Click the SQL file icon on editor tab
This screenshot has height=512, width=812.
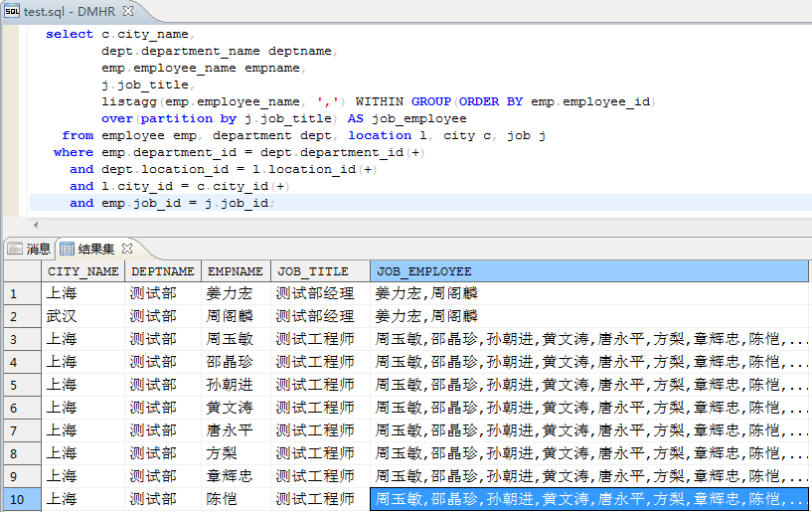(x=12, y=11)
